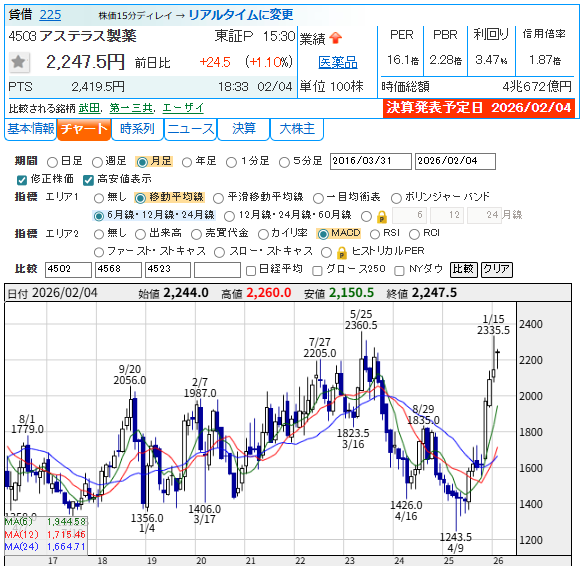
Task: Check 日経平均 comparison checkbox
Action: [251, 271]
